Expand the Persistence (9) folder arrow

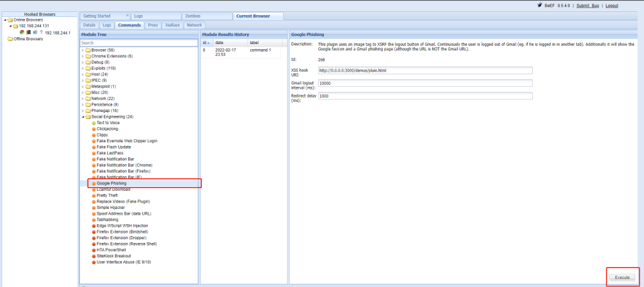(82, 104)
